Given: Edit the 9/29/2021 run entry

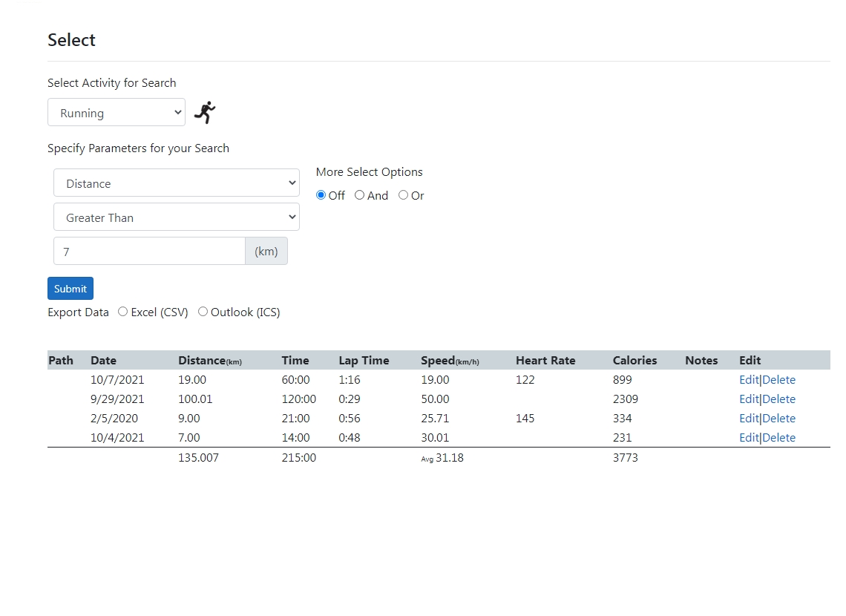Looking at the screenshot, I should [749, 399].
